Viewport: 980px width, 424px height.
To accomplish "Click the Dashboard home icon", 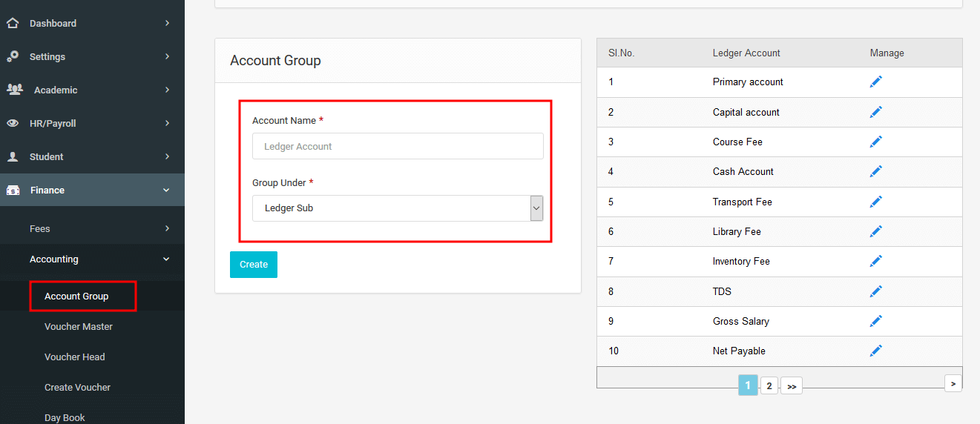I will (x=13, y=23).
